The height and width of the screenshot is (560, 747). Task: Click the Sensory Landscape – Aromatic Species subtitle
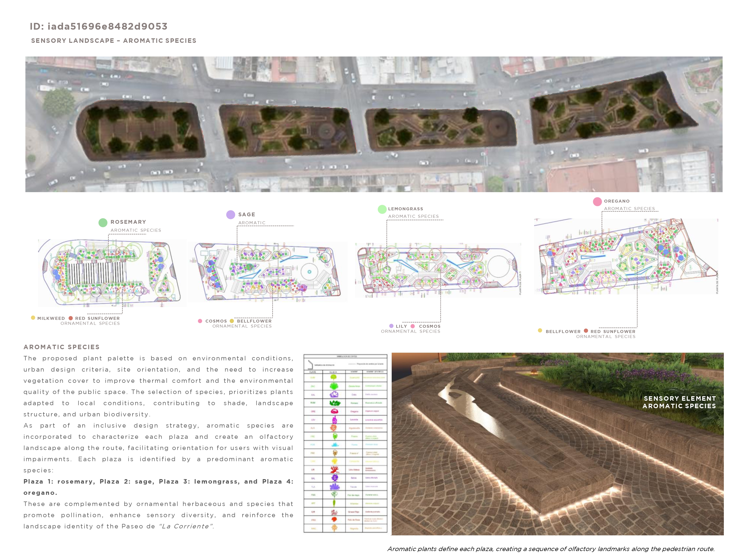pos(114,41)
